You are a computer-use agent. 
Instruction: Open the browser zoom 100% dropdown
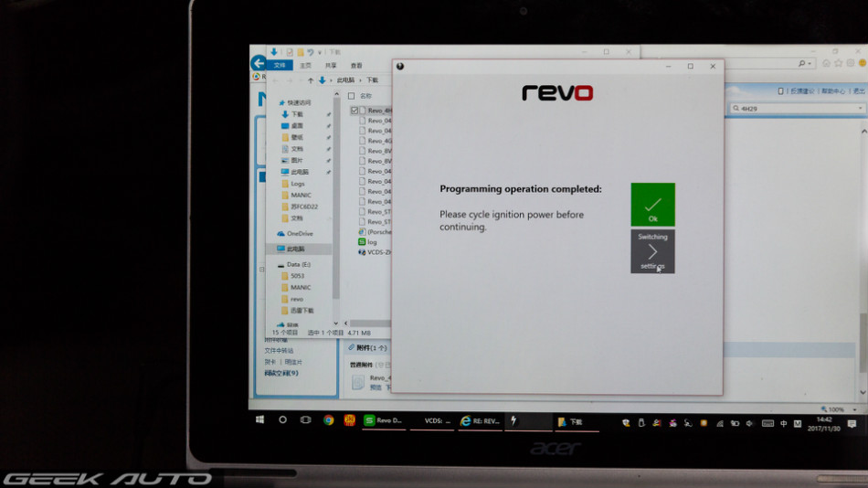[x=855, y=409]
